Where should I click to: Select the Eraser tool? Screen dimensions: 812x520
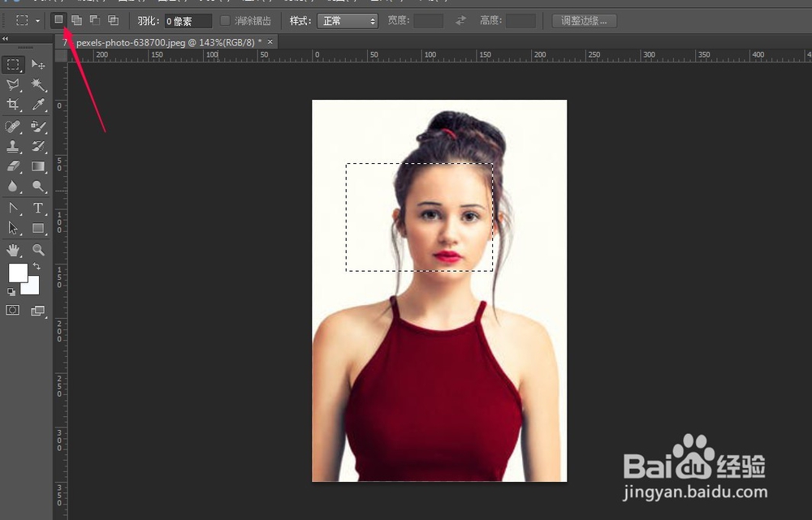coord(13,166)
